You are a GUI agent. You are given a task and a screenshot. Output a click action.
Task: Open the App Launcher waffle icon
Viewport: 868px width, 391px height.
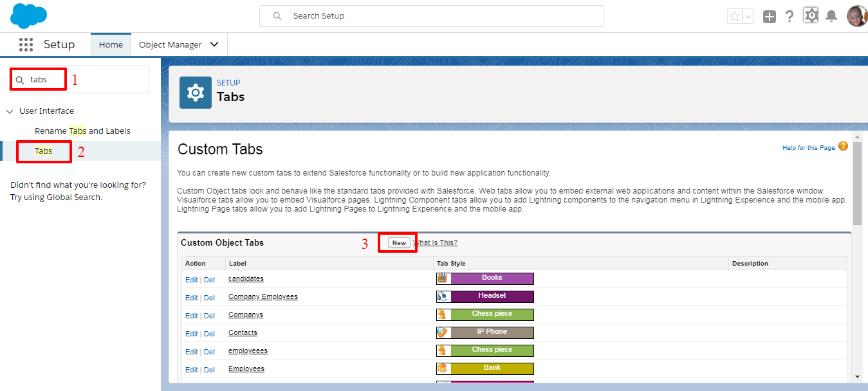[26, 44]
